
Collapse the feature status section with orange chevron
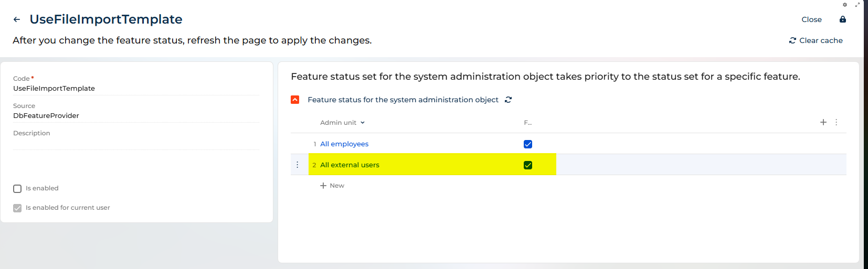(295, 100)
